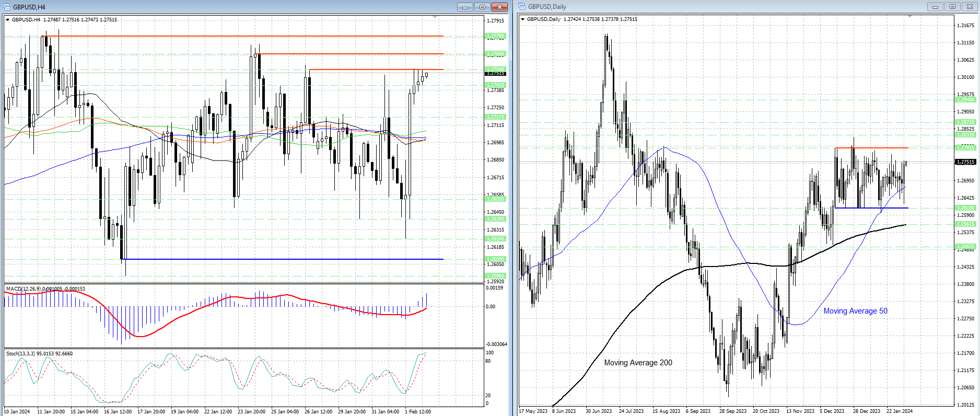This screenshot has width=980, height=416.
Task: Minimize the GBPUSD,H4 chart window
Action: coord(464,7)
